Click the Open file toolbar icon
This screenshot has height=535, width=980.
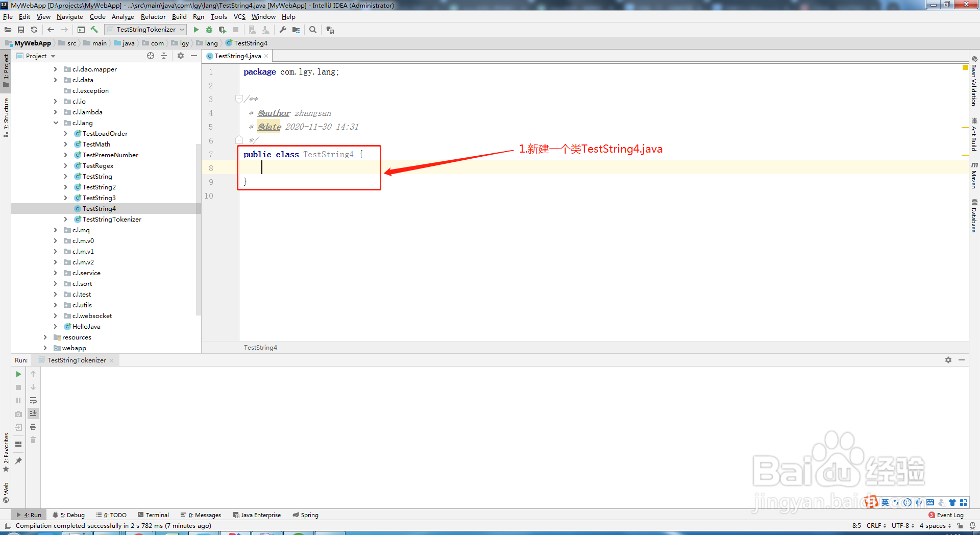[x=8, y=30]
